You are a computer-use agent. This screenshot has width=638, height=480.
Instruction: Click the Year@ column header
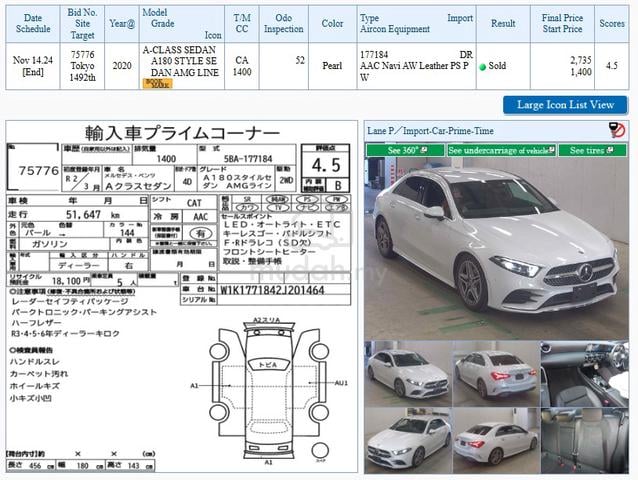point(122,24)
